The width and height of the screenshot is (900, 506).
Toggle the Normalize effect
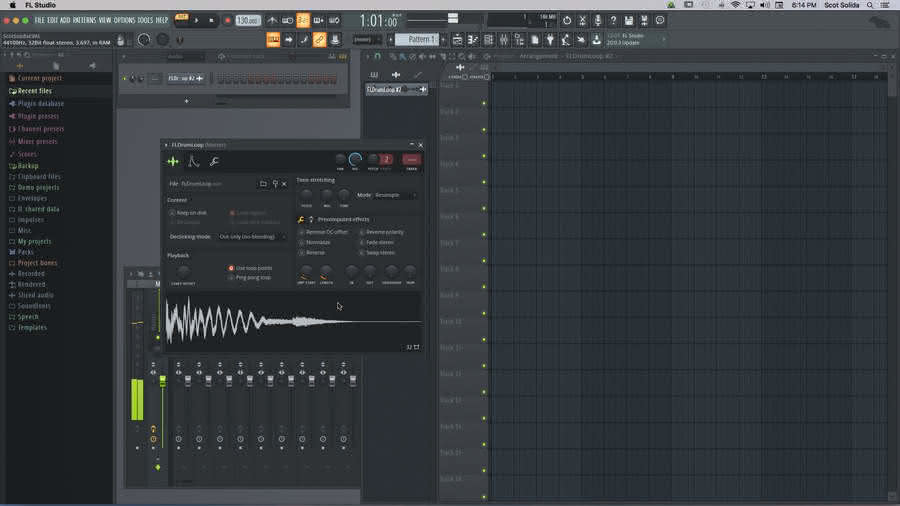301,242
